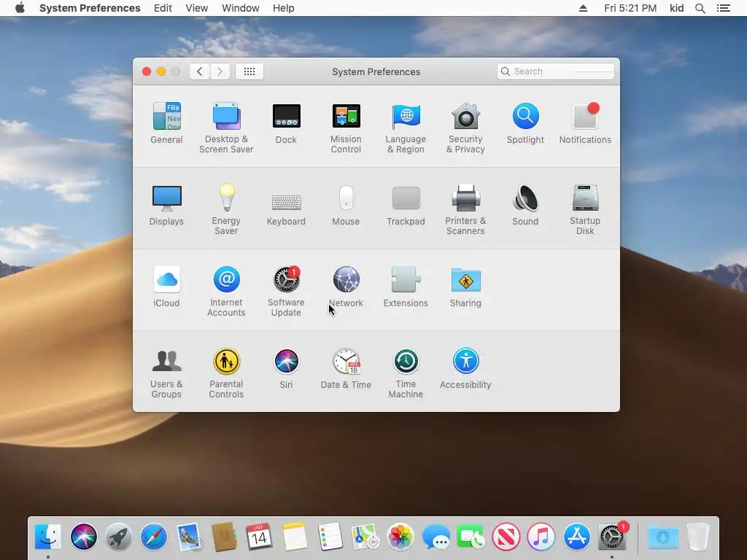Launch Siri from the Dock
Viewport: 747px width, 560px height.
click(x=83, y=537)
